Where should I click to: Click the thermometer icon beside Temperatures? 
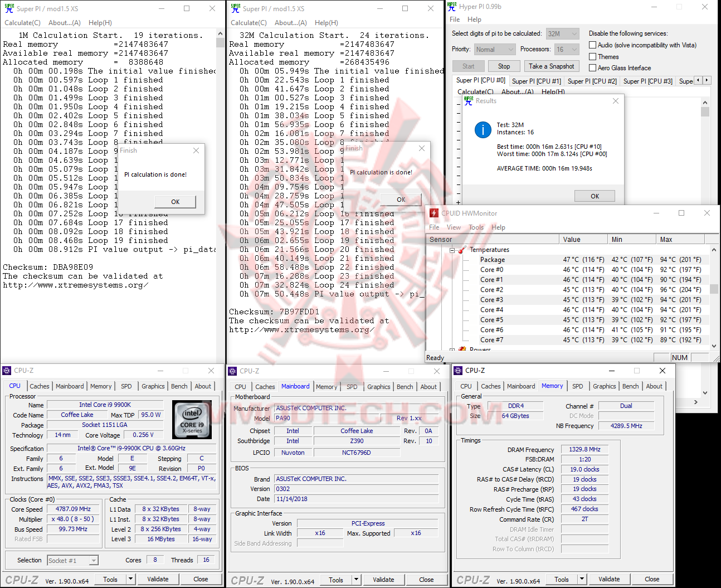(462, 250)
